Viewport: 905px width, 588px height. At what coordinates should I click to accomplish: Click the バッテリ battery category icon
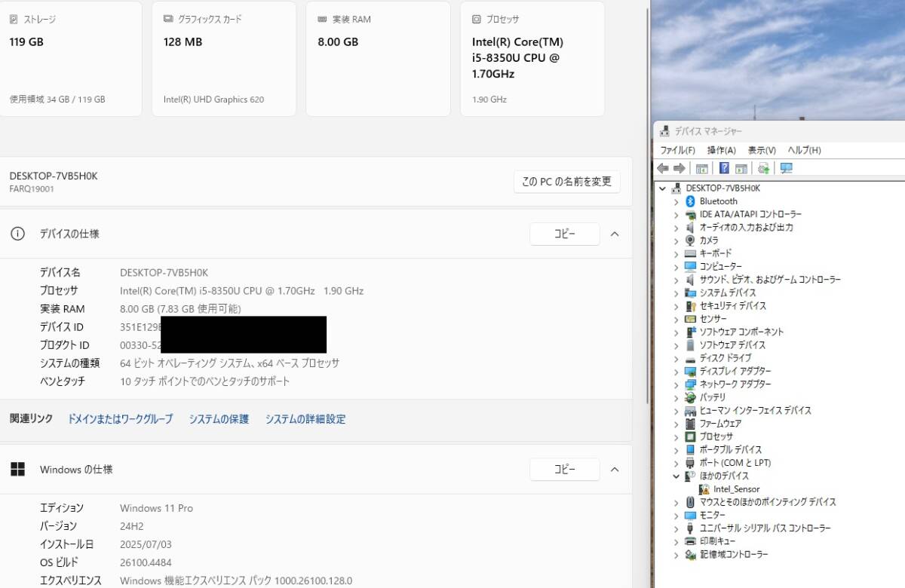690,397
